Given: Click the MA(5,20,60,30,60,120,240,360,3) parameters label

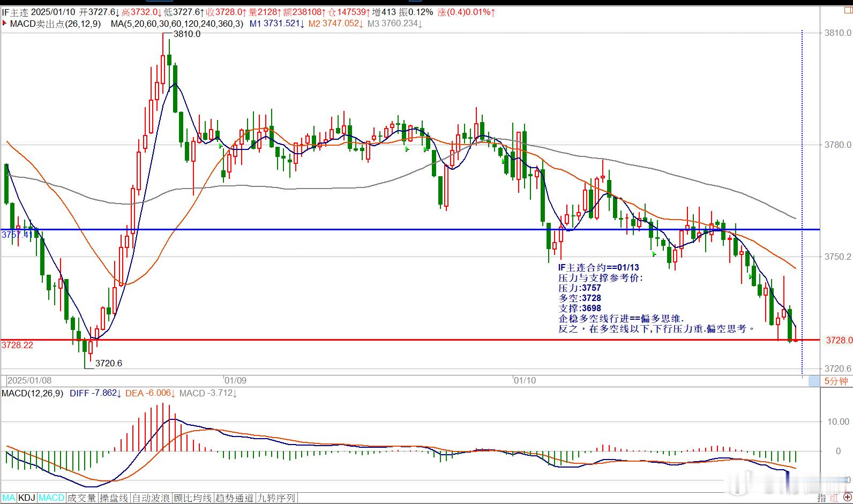Looking at the screenshot, I should pos(177,24).
